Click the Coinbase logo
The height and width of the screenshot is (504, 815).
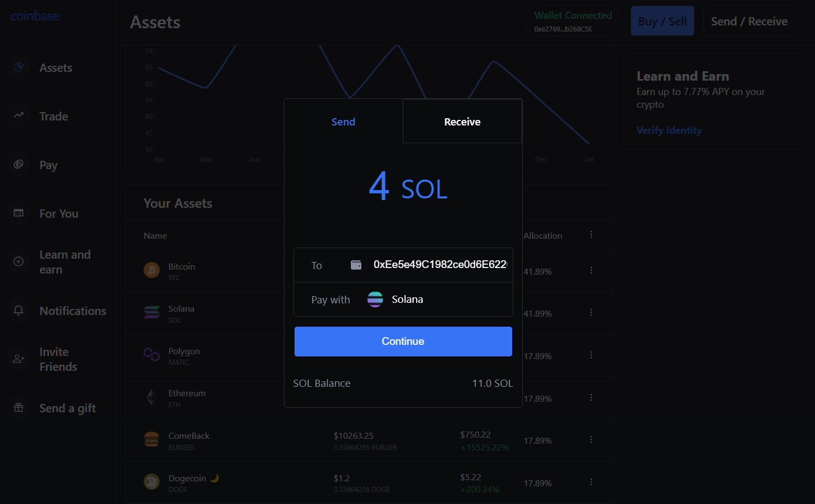click(x=35, y=16)
